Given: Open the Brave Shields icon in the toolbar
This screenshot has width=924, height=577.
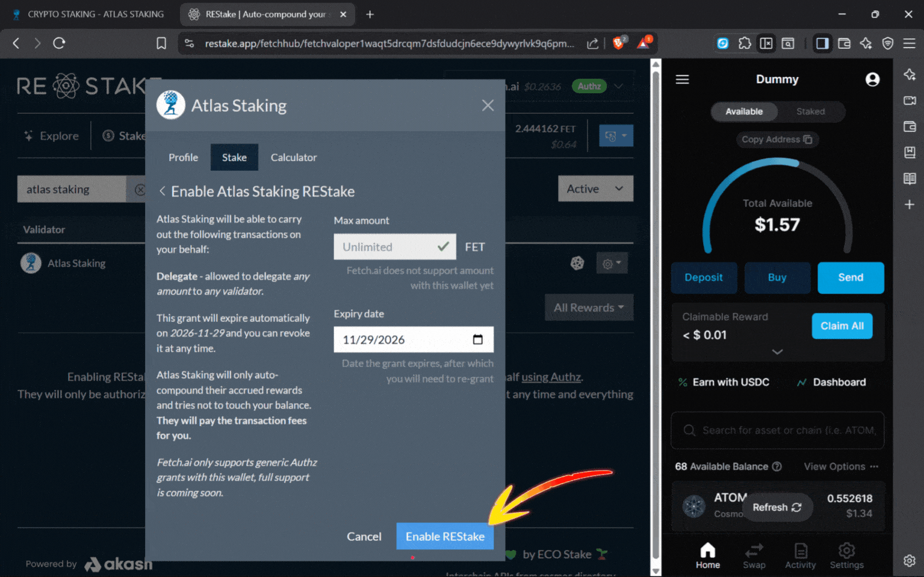Looking at the screenshot, I should coord(619,43).
